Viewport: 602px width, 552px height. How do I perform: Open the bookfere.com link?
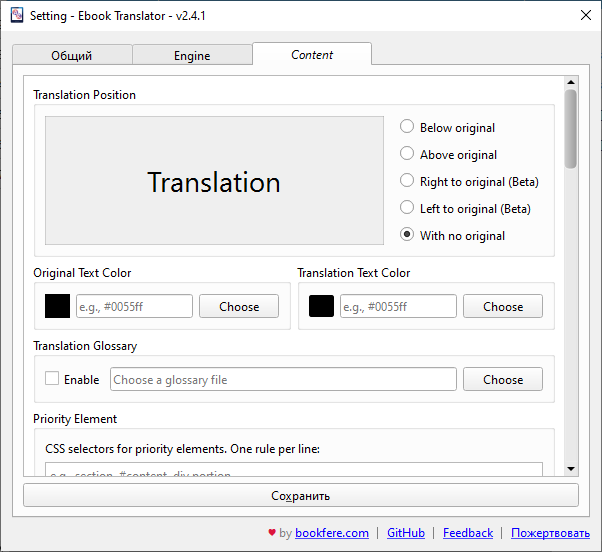[331, 533]
